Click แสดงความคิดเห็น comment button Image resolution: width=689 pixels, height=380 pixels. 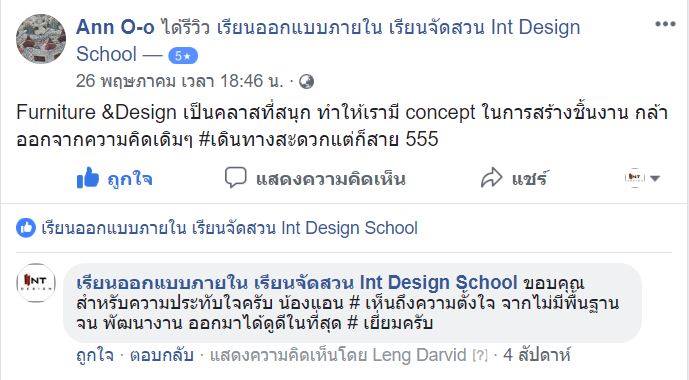pos(330,179)
